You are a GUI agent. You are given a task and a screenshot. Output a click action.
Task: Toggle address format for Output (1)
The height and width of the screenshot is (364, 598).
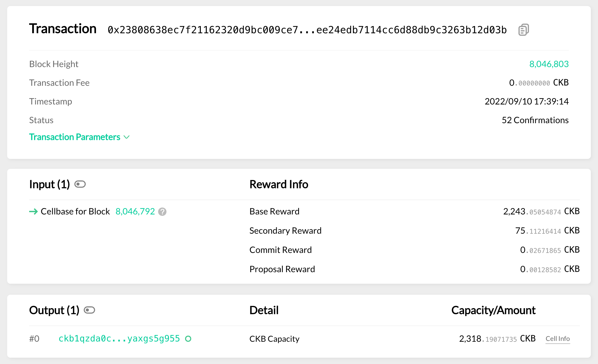89,310
